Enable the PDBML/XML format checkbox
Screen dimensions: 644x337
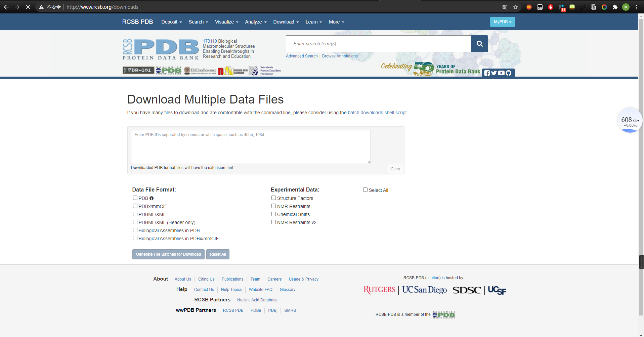[135, 214]
